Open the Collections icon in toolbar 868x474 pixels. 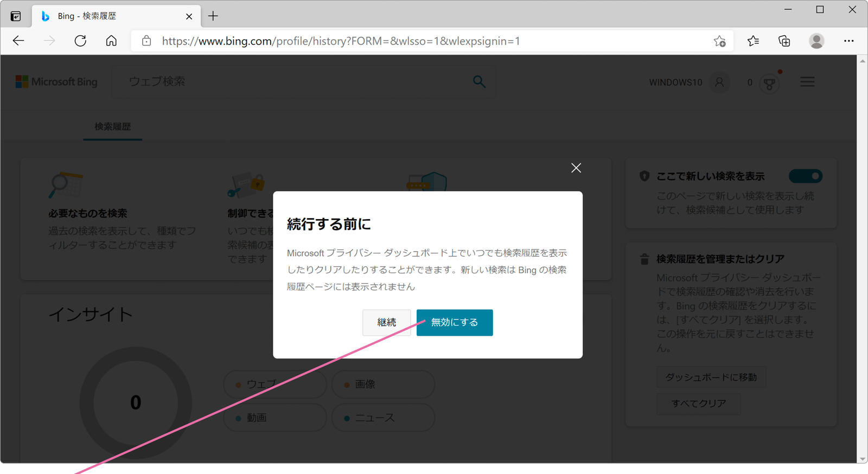point(784,41)
